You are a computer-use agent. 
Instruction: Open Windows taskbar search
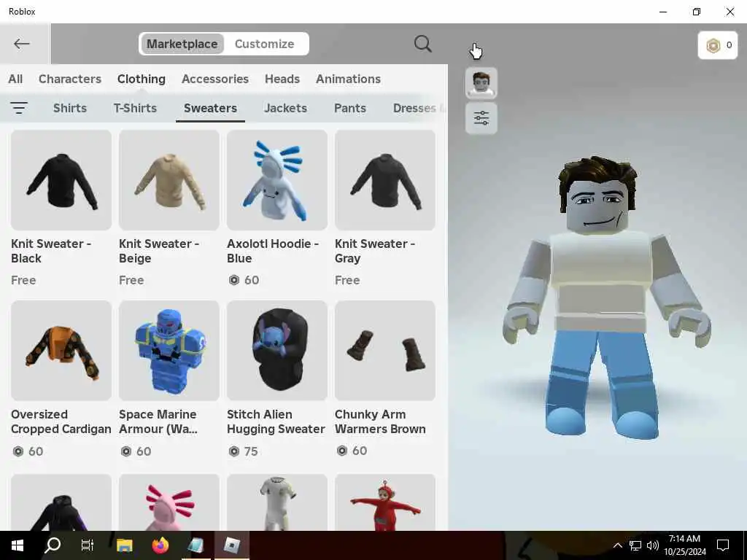(53, 545)
